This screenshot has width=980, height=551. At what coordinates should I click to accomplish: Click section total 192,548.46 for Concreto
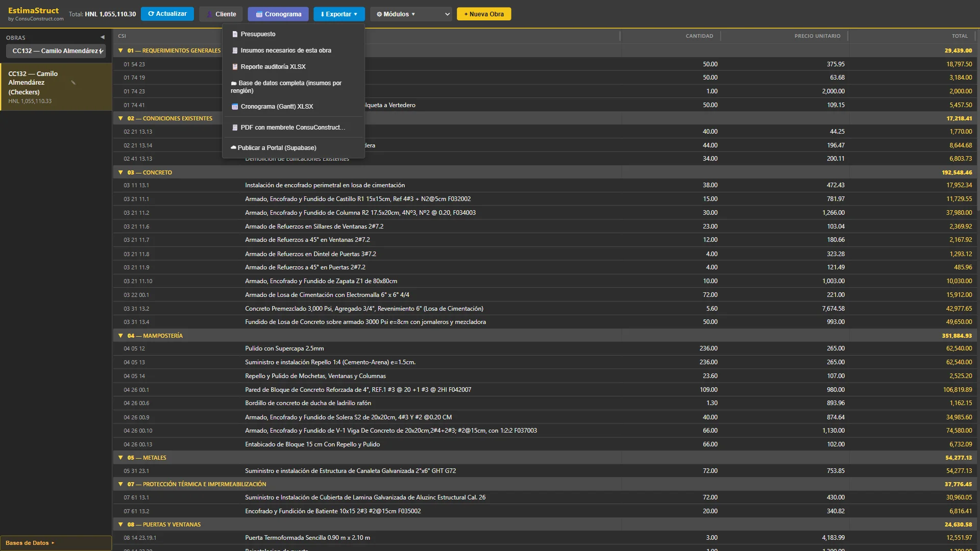click(957, 172)
